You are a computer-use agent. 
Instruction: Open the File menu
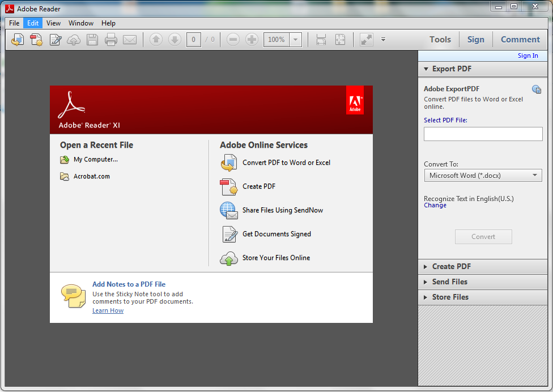point(14,23)
